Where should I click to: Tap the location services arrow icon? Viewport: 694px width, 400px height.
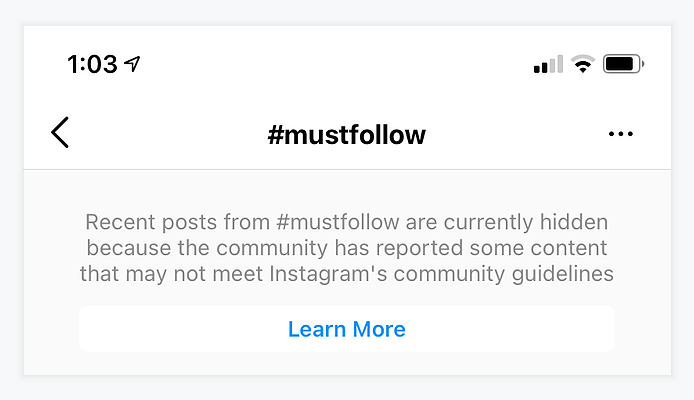tap(132, 64)
